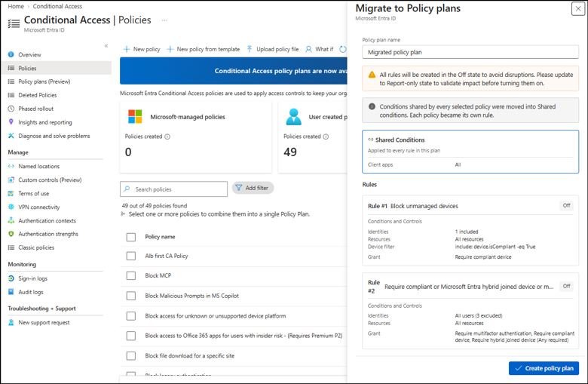The width and height of the screenshot is (588, 384).
Task: Toggle the Off state of Rule #2
Action: coord(566,287)
